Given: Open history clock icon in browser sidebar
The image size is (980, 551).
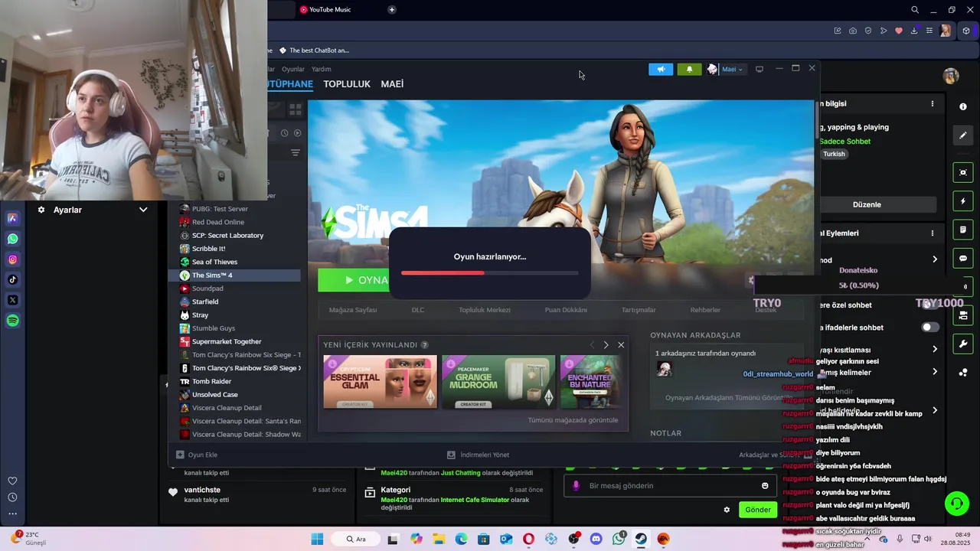Looking at the screenshot, I should 12,497.
